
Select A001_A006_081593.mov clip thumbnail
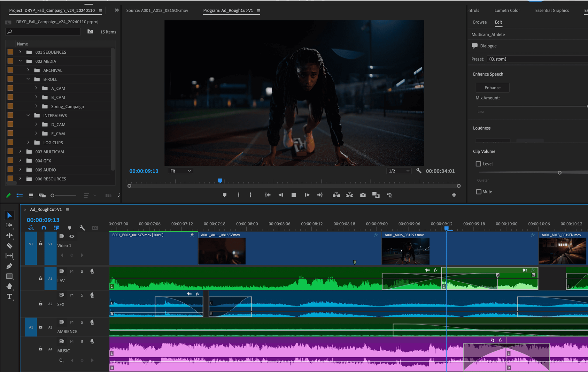click(406, 251)
